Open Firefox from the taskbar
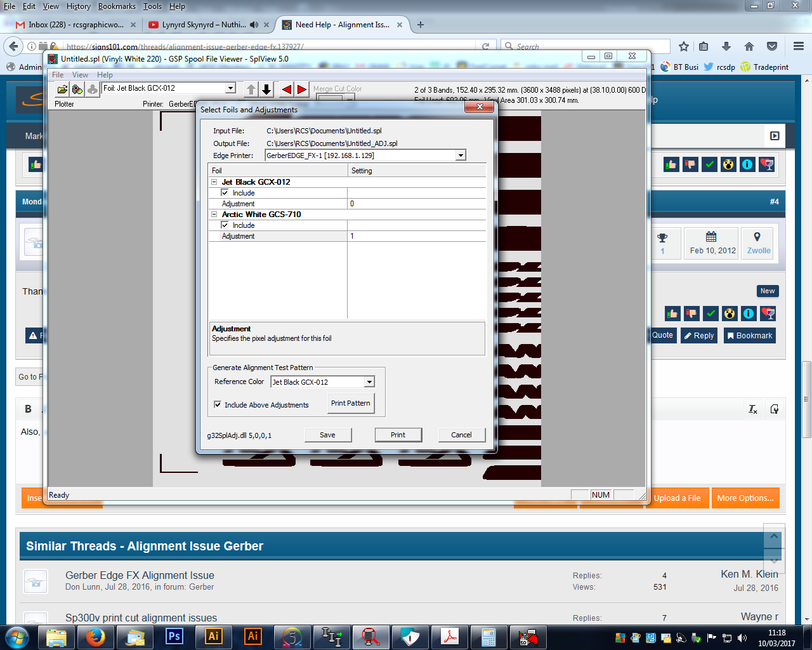This screenshot has height=650, width=812. (95, 637)
